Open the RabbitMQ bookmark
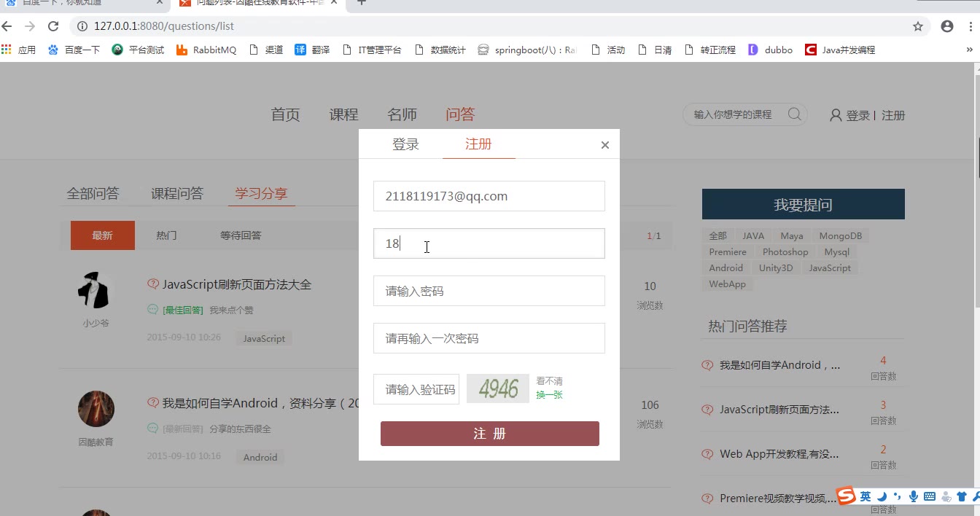 pos(206,50)
